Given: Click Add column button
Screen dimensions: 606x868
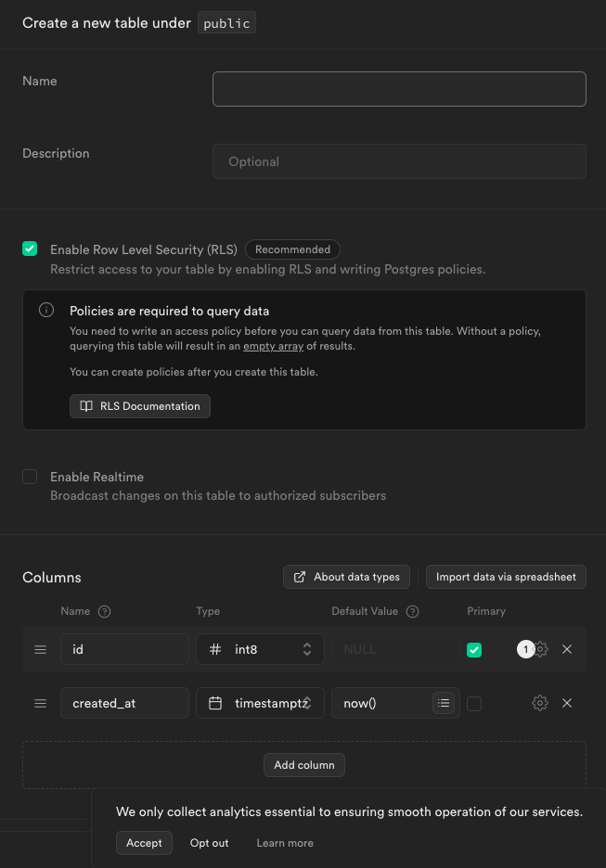Looking at the screenshot, I should click(304, 765).
